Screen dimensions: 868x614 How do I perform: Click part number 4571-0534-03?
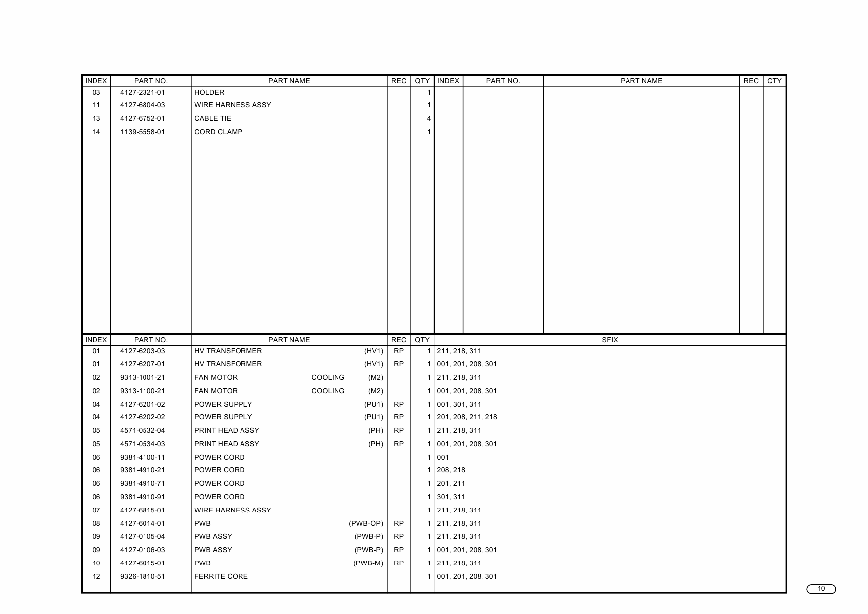coord(143,444)
